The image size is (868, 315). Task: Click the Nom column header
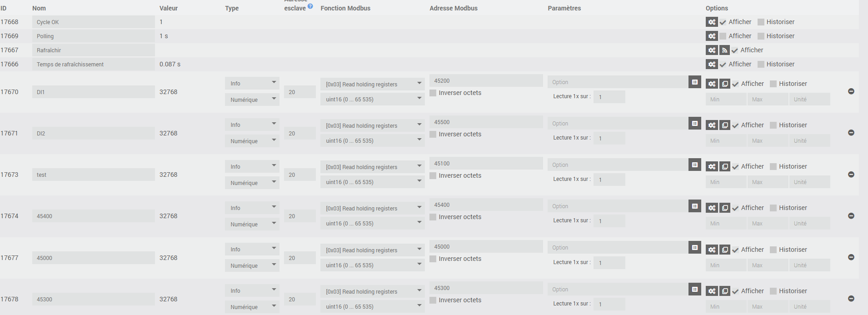(39, 8)
